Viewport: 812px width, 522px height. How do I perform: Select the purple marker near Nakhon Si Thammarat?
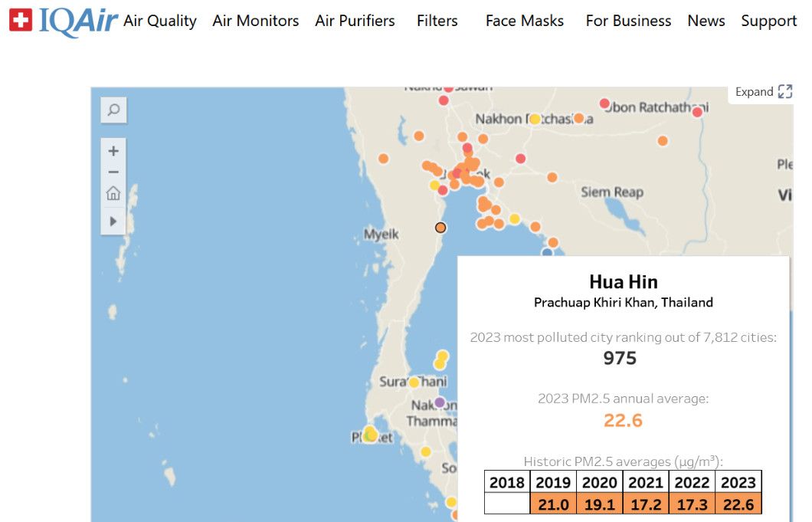(x=440, y=402)
